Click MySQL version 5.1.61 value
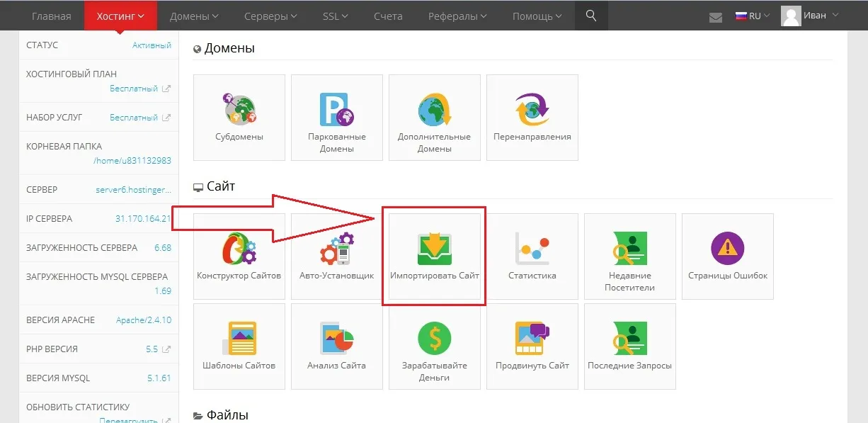The width and height of the screenshot is (868, 423). coord(159,378)
